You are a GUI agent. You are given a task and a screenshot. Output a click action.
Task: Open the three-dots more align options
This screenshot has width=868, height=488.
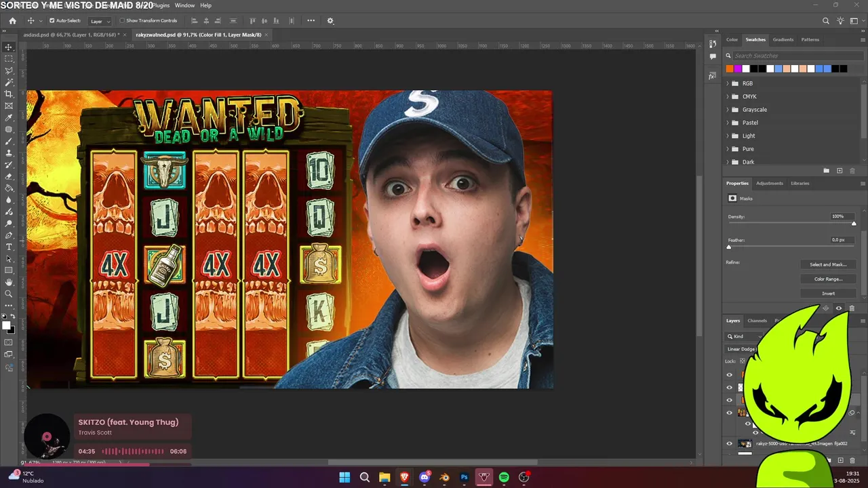click(311, 21)
